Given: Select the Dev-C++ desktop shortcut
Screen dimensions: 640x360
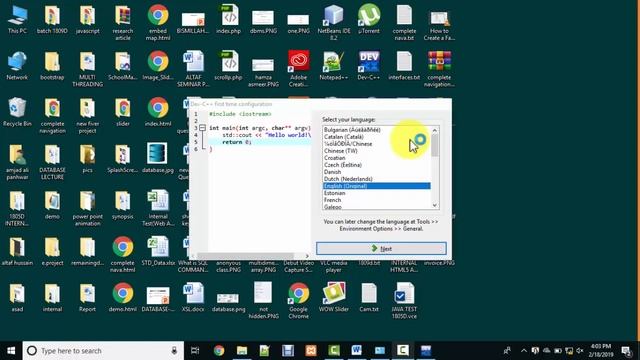Looking at the screenshot, I should (369, 66).
